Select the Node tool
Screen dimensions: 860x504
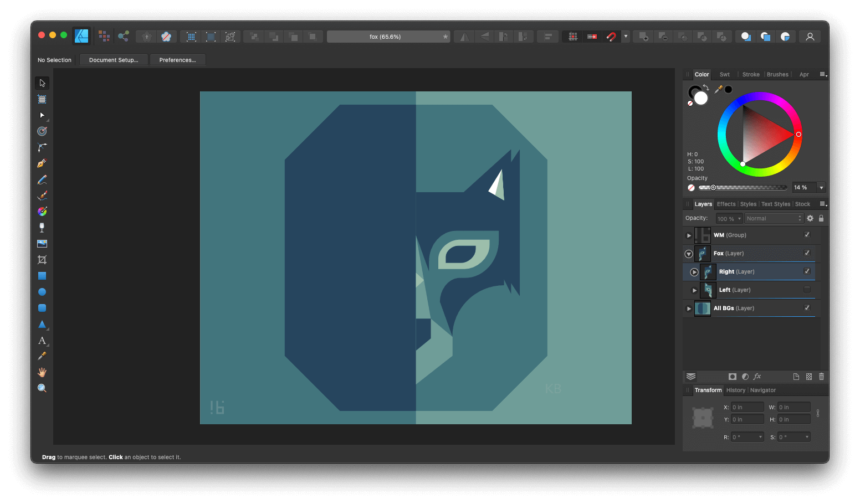pos(42,115)
